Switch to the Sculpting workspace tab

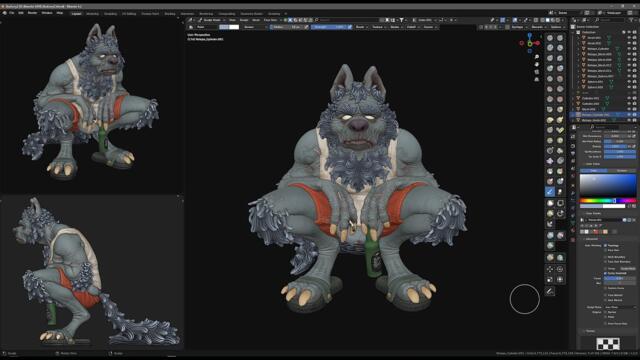click(x=110, y=13)
